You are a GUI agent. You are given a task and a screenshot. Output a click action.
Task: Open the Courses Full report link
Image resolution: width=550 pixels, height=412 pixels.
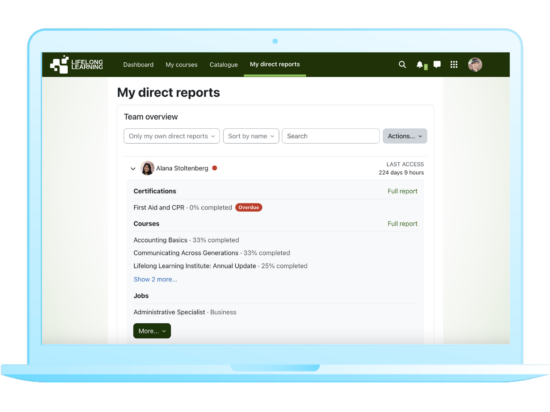point(402,224)
